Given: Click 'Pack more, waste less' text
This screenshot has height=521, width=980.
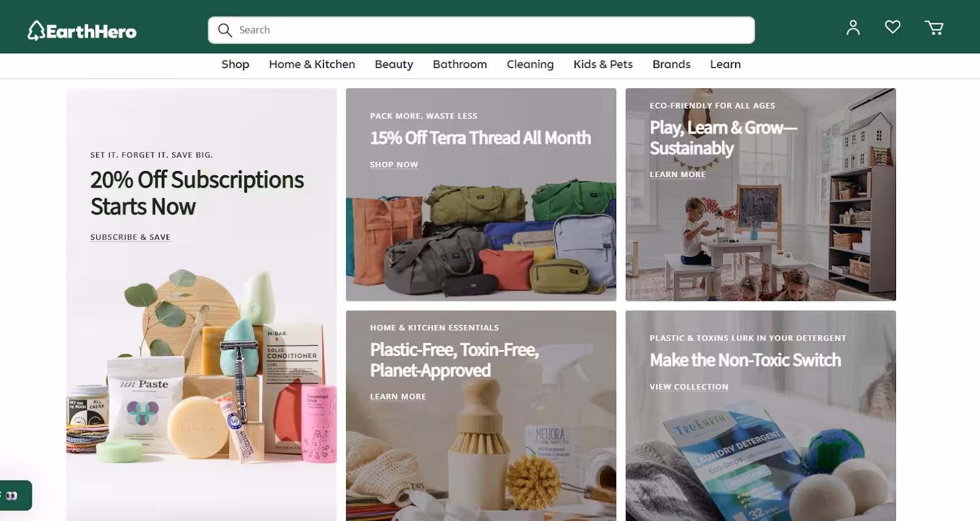Looking at the screenshot, I should [423, 116].
